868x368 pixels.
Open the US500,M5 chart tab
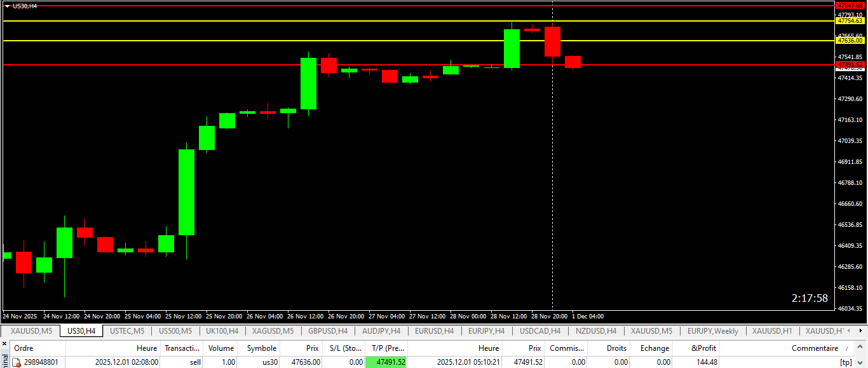click(175, 331)
